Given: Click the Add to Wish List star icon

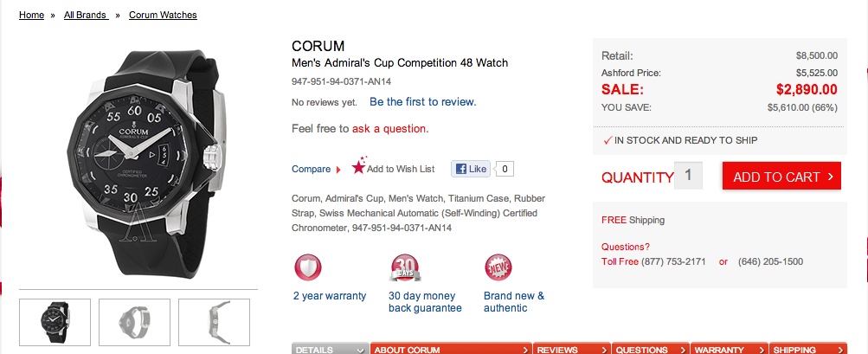Looking at the screenshot, I should 358,167.
